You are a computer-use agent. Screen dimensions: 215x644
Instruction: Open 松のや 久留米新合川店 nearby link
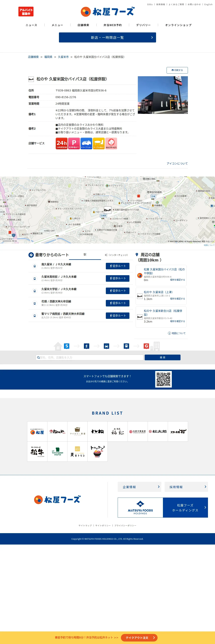coord(163,313)
